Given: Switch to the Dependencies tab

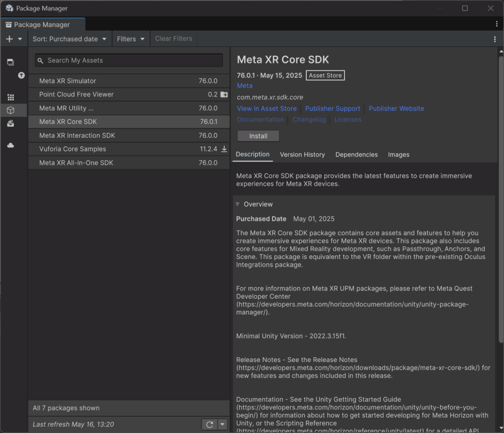Looking at the screenshot, I should click(x=356, y=155).
